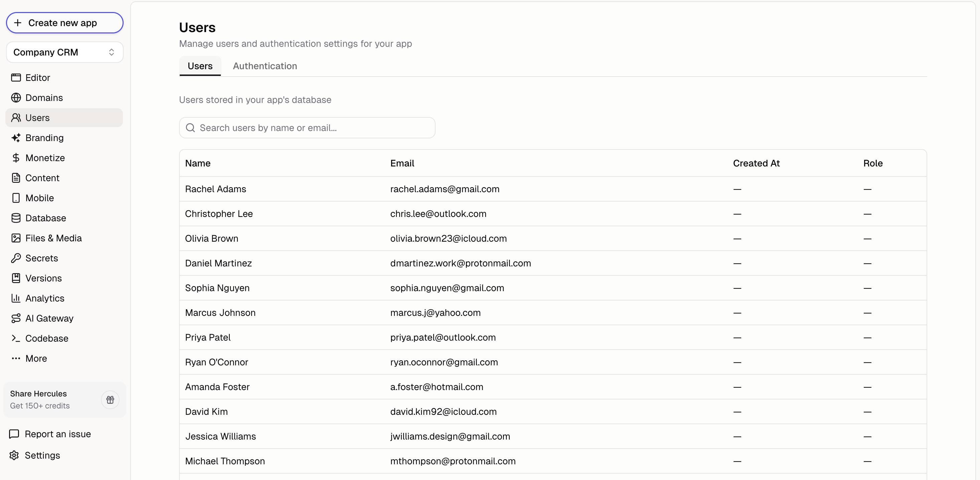
Task: Select the Domains section icon
Action: pyautogui.click(x=16, y=98)
